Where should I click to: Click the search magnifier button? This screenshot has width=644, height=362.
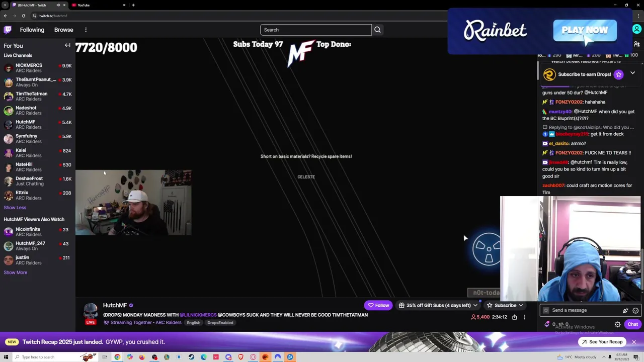[x=377, y=30]
